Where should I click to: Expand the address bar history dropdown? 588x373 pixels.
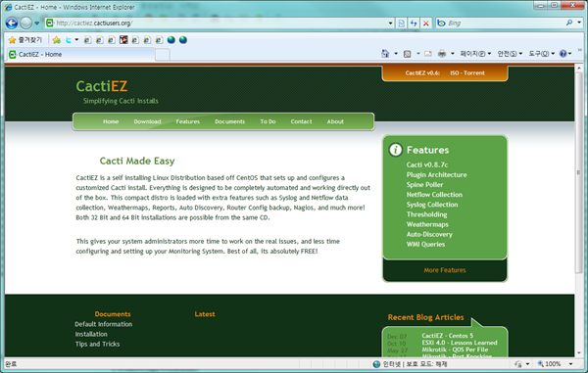pos(390,23)
